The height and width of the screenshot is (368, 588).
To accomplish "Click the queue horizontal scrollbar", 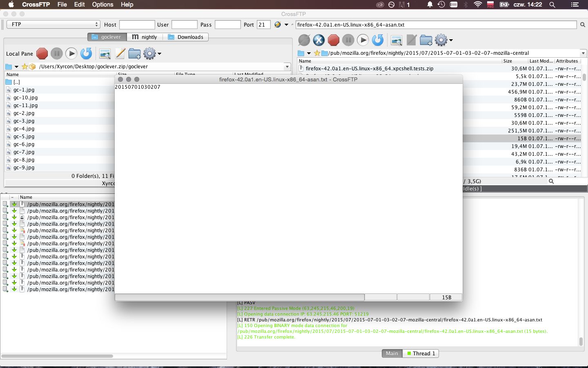I will tap(57, 356).
